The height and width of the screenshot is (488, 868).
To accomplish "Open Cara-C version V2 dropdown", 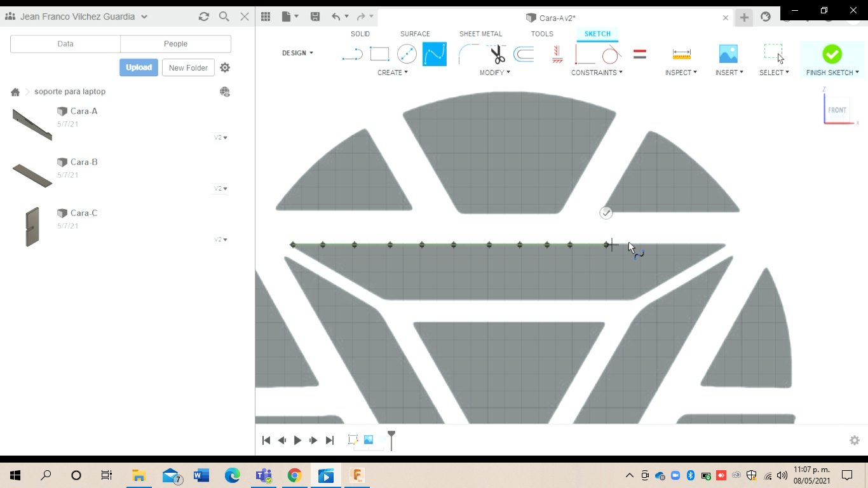I will pos(220,240).
